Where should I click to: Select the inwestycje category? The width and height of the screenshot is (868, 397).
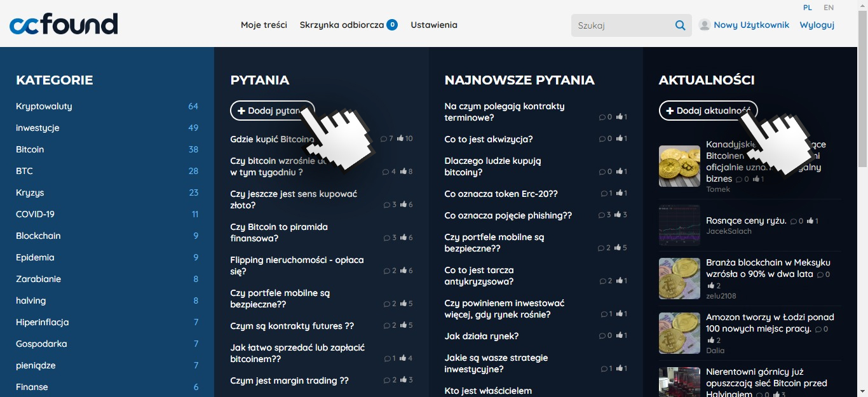(37, 128)
